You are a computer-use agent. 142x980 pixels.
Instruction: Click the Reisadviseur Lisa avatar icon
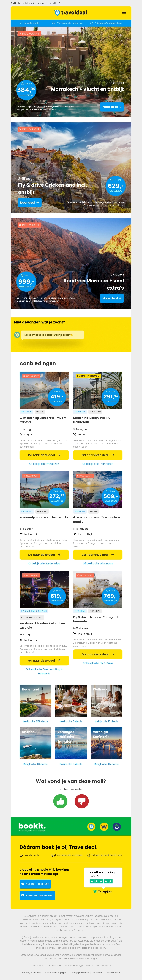[x=17, y=335]
